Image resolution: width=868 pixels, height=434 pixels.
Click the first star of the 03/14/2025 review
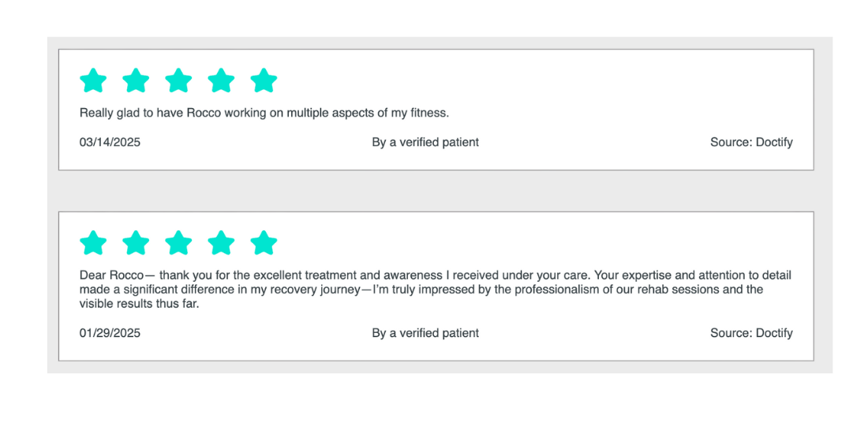click(x=93, y=80)
